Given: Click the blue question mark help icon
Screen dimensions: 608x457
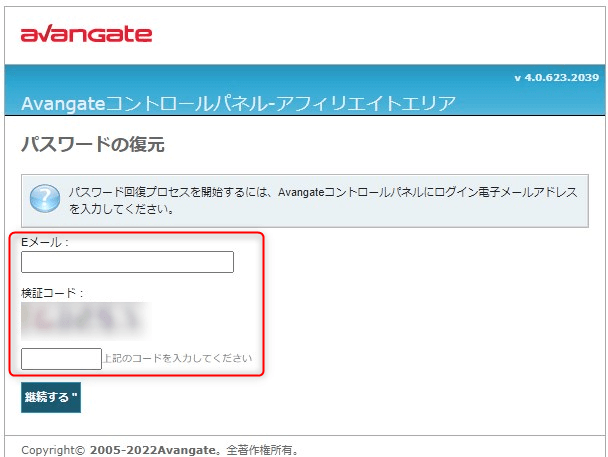Looking at the screenshot, I should pyautogui.click(x=45, y=198).
